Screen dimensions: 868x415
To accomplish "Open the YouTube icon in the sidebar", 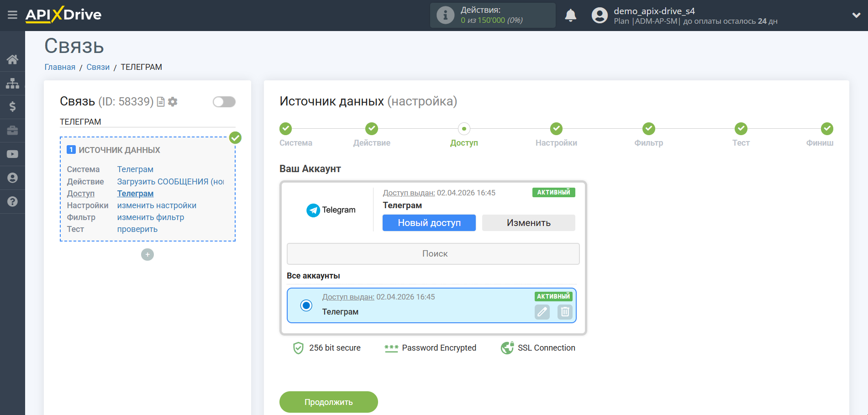I will pyautogui.click(x=12, y=154).
